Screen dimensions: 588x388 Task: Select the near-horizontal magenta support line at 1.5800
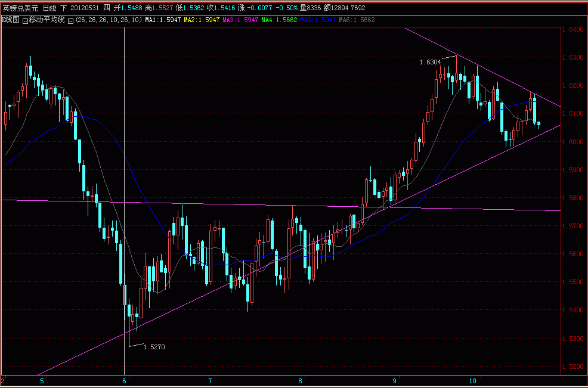pyautogui.click(x=281, y=206)
